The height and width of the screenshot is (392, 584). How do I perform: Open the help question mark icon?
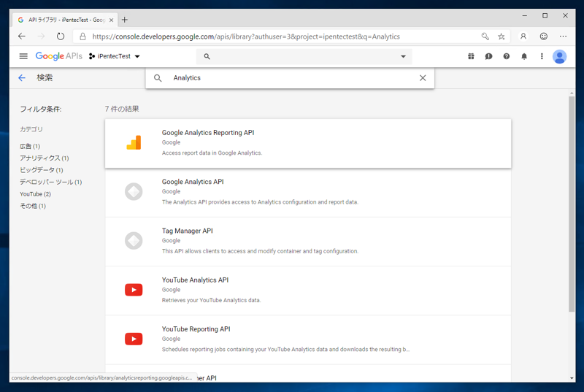coord(506,56)
